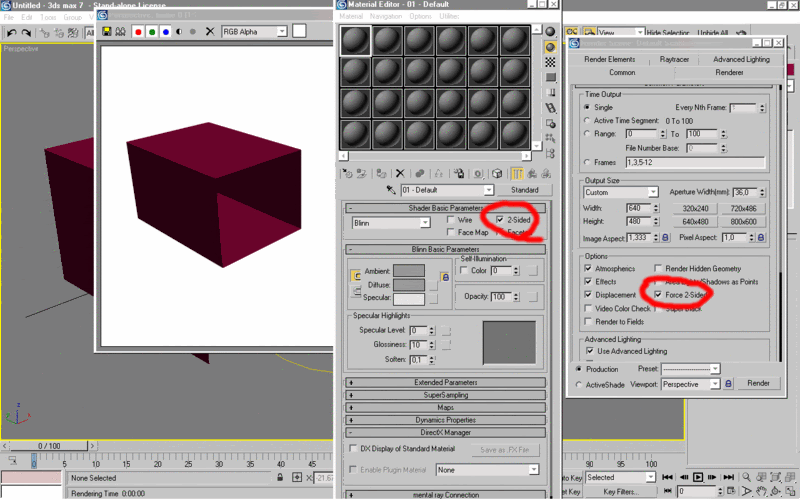Click the clear image X icon

(x=209, y=32)
